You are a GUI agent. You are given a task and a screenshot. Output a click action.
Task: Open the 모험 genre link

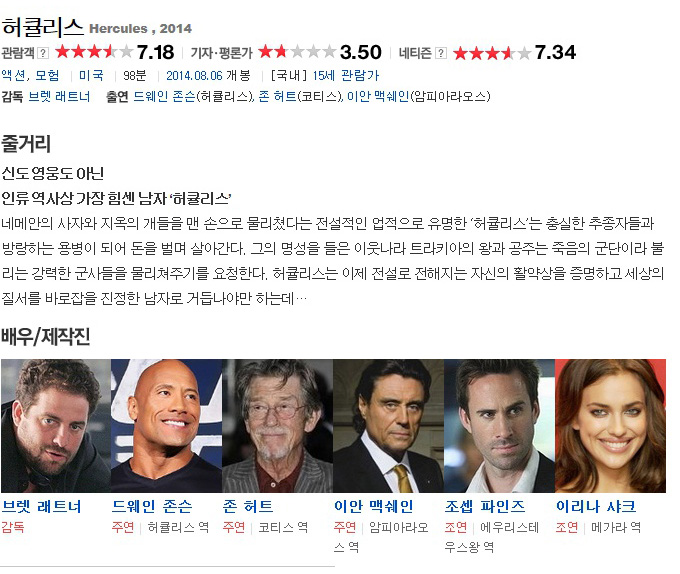point(47,75)
